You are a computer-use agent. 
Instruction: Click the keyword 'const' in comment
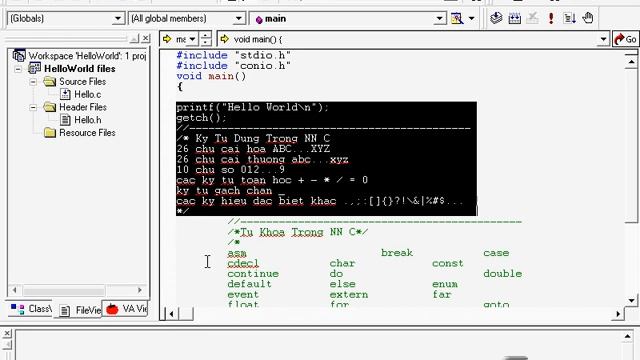point(447,264)
